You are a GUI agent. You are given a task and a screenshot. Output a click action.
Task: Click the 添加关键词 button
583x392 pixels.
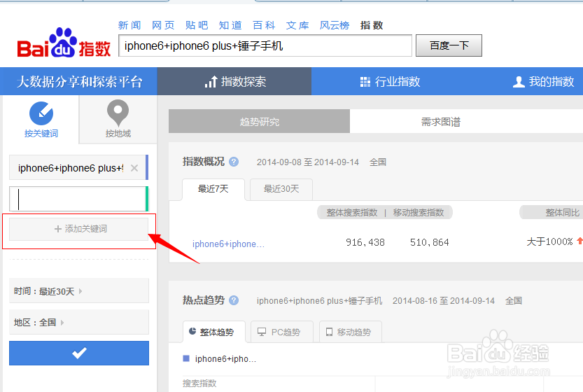(79, 229)
